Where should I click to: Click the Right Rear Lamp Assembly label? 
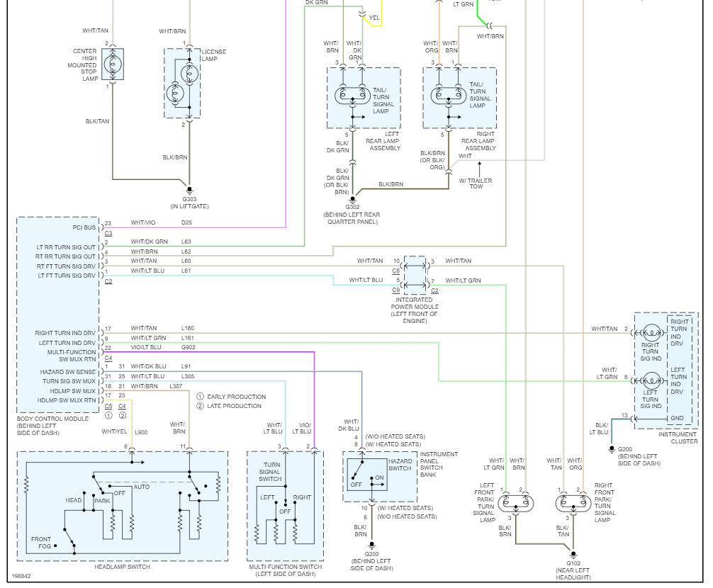tap(478, 141)
